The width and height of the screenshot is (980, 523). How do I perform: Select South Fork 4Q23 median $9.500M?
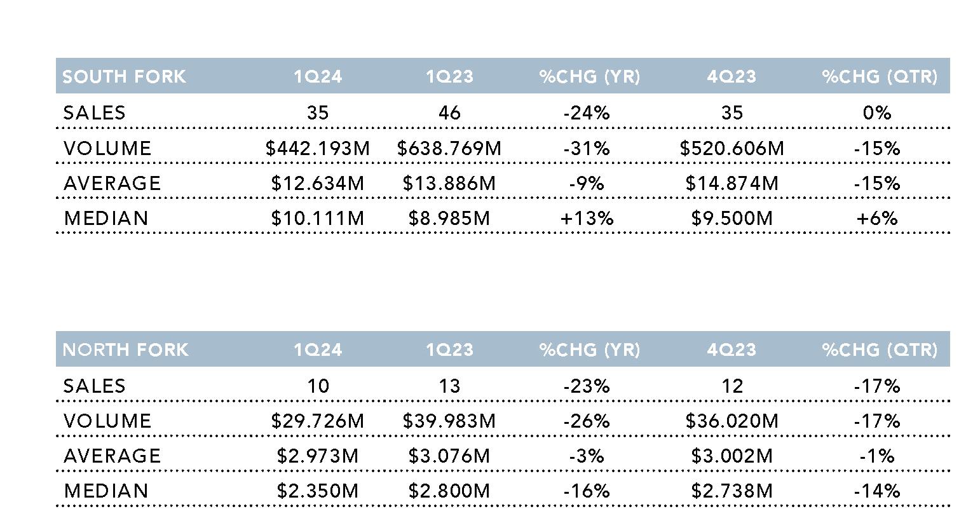(732, 219)
